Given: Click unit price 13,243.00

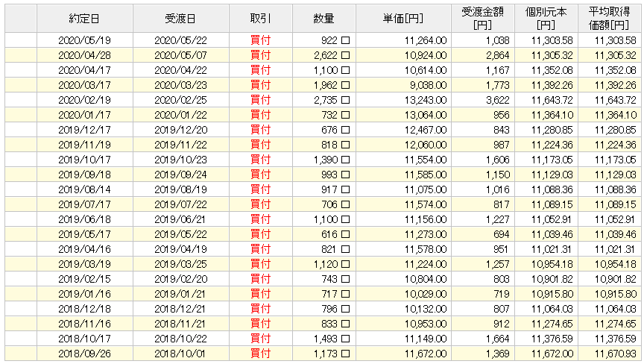Looking at the screenshot, I should pos(426,100).
